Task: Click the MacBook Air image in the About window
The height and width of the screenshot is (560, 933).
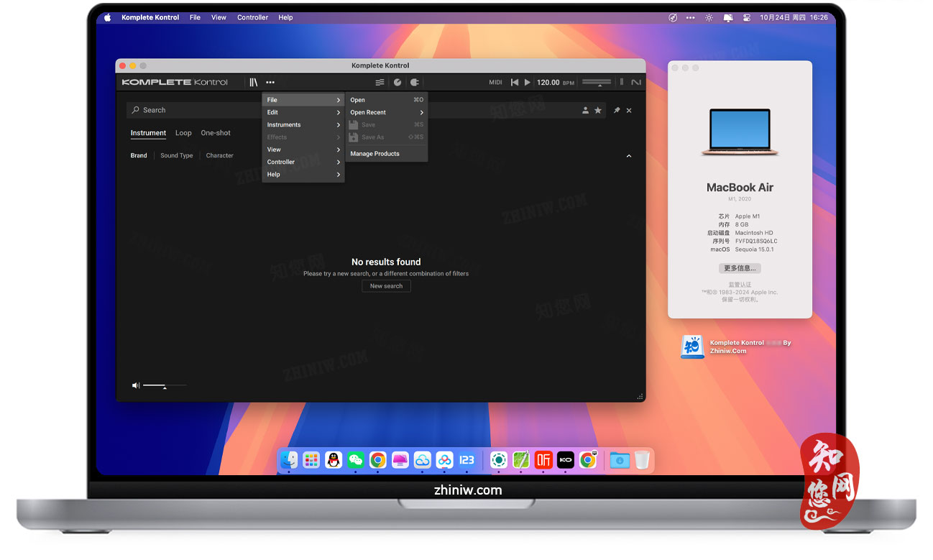Action: [x=740, y=132]
